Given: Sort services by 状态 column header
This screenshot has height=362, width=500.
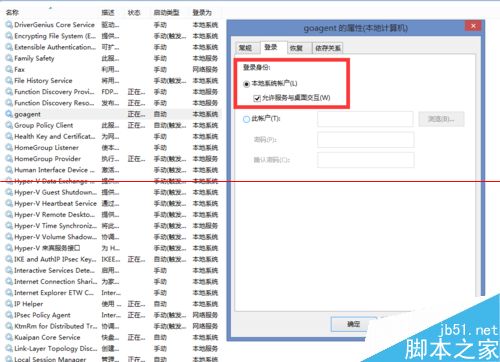Looking at the screenshot, I should click(134, 13).
